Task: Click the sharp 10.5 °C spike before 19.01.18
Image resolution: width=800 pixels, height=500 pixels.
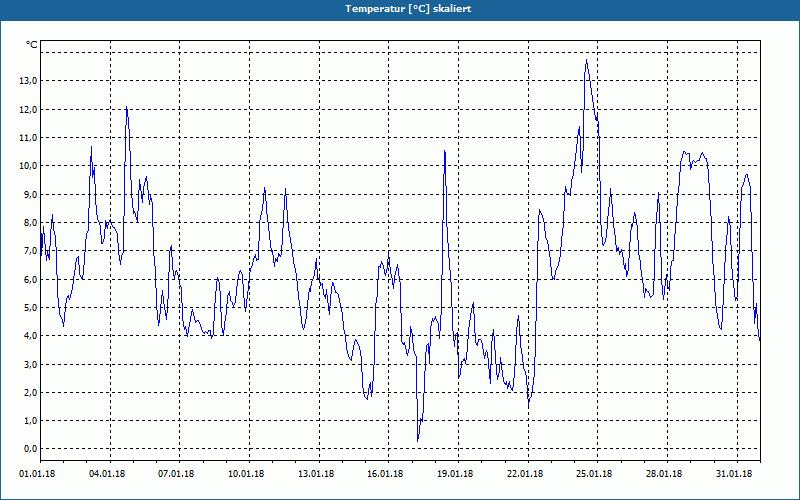Action: [x=444, y=151]
